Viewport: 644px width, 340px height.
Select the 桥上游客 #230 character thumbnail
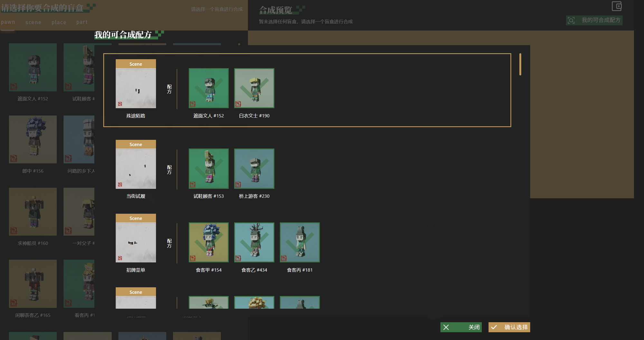point(254,169)
